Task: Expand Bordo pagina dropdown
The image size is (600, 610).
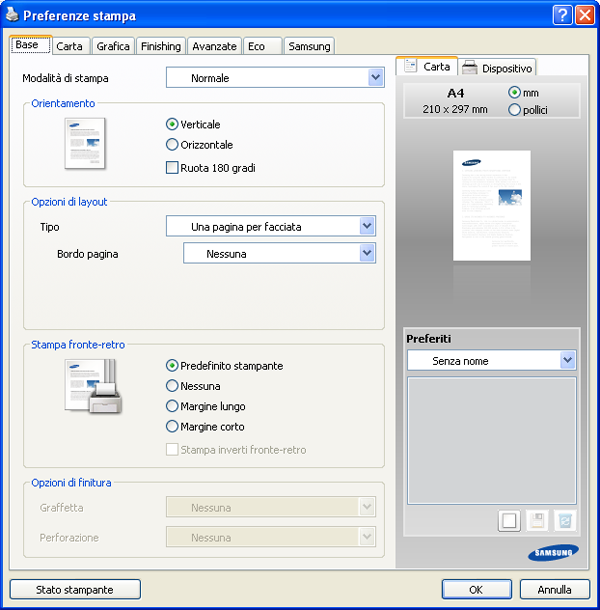Action: pyautogui.click(x=279, y=253)
